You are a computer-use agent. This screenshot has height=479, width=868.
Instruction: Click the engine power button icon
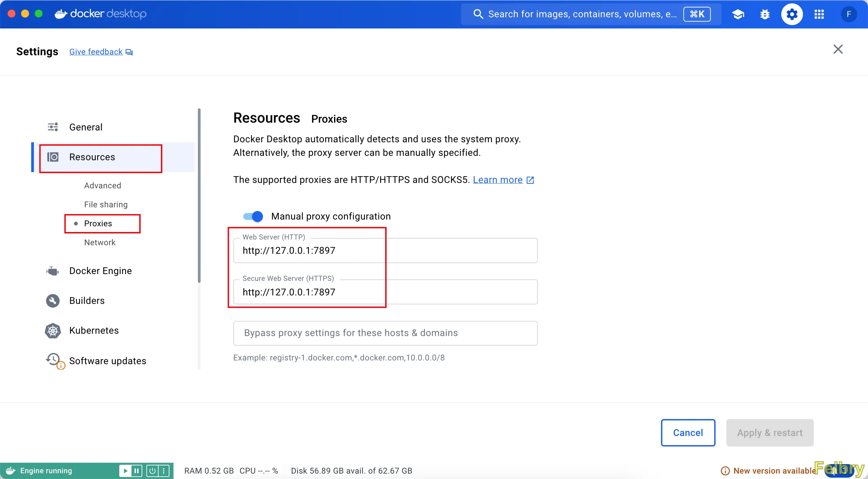[152, 471]
